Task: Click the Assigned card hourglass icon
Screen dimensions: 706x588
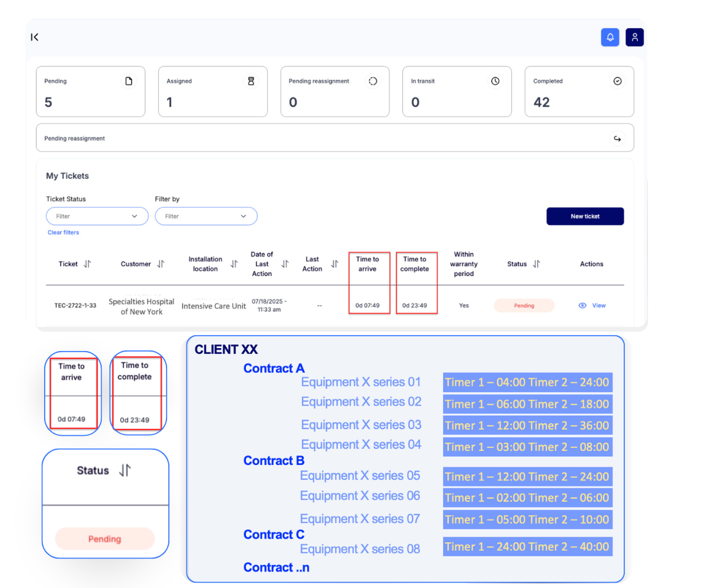Action: click(251, 81)
